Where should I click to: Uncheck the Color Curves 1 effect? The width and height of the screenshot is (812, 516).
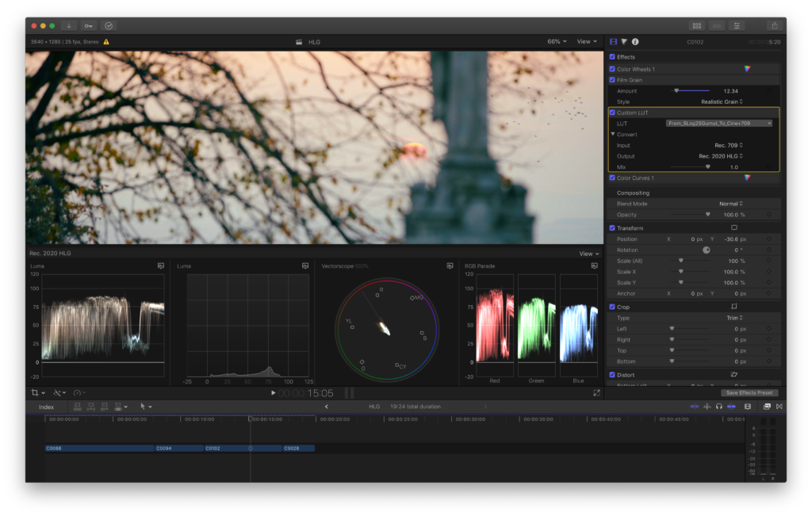point(612,178)
